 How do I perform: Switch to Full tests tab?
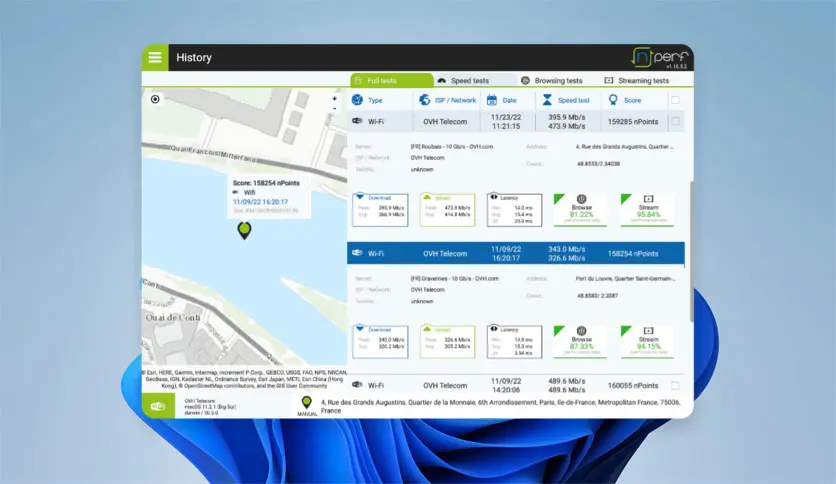pos(392,80)
